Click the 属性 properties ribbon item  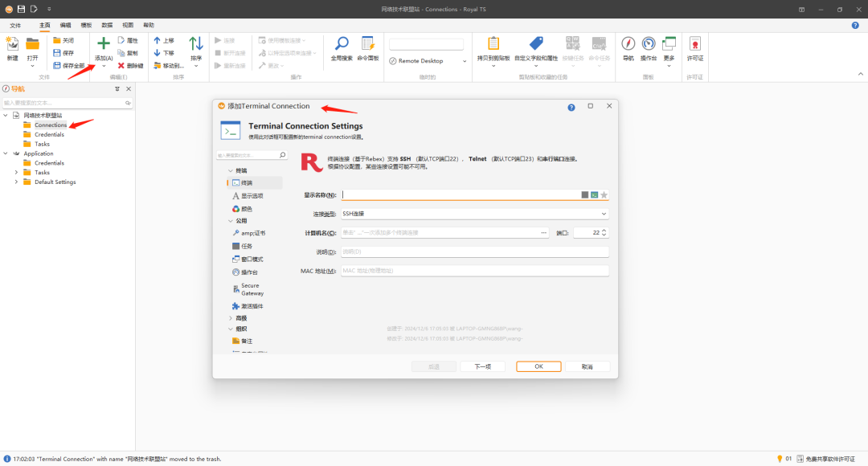click(x=128, y=40)
